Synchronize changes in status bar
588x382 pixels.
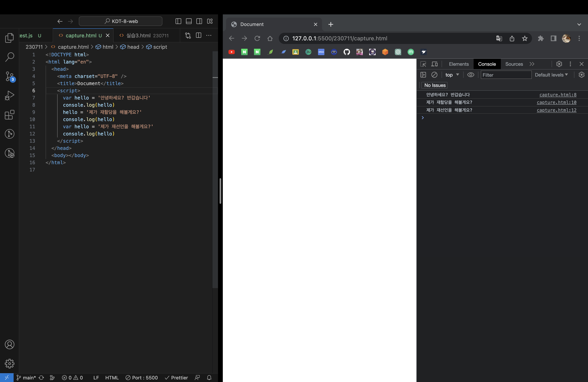pyautogui.click(x=41, y=378)
